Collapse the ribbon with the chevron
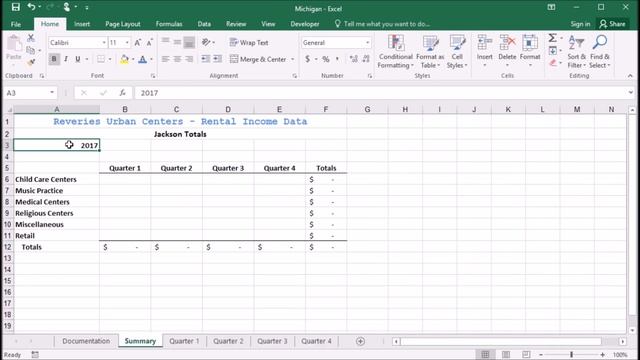This screenshot has width=640, height=360. tap(630, 76)
